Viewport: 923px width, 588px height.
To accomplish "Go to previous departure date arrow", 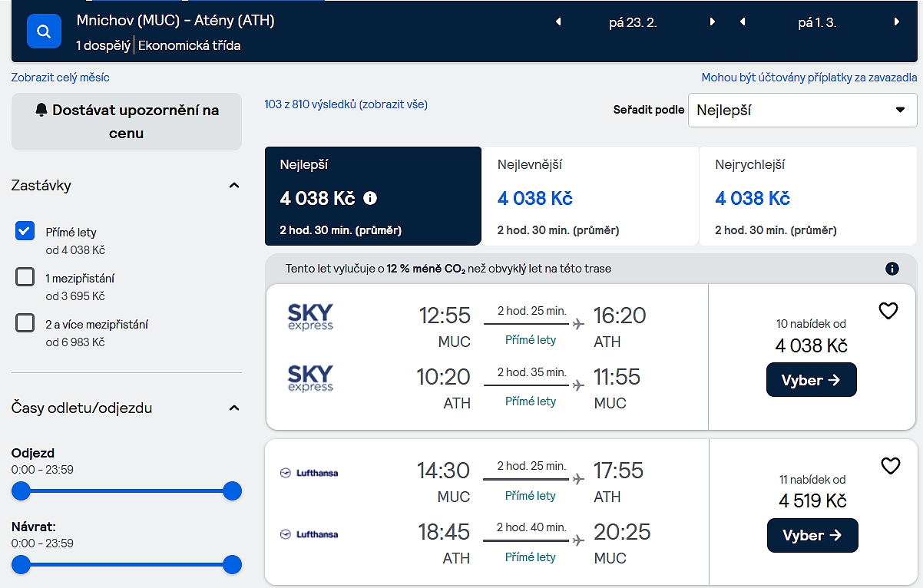I will point(558,22).
